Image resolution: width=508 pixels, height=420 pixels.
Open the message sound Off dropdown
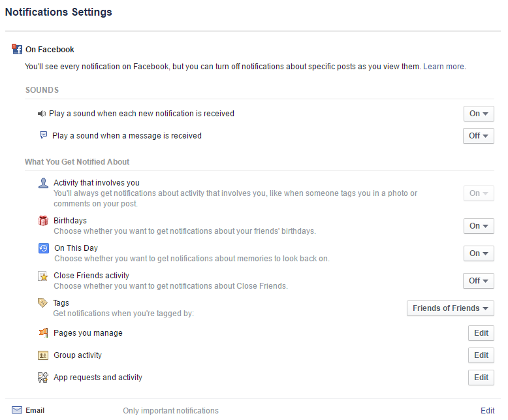pyautogui.click(x=479, y=136)
